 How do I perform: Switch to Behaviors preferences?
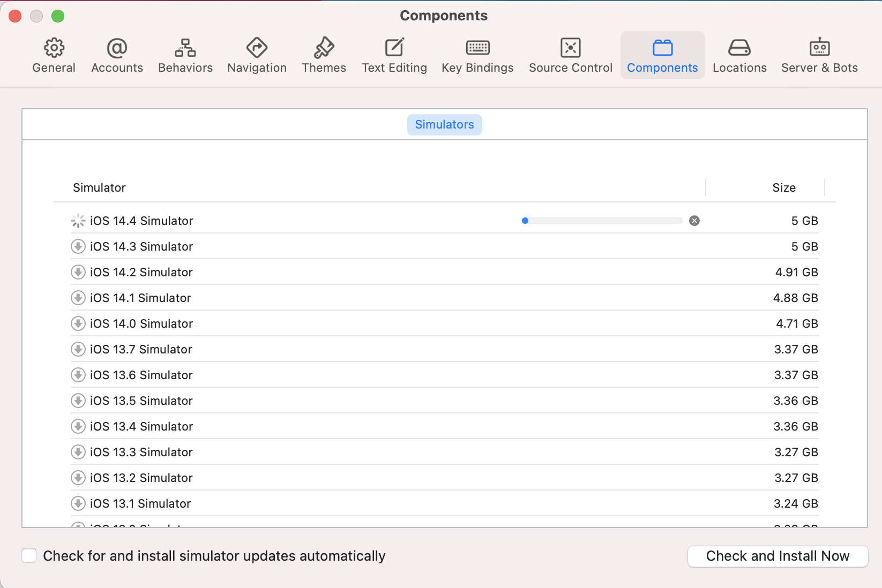185,55
